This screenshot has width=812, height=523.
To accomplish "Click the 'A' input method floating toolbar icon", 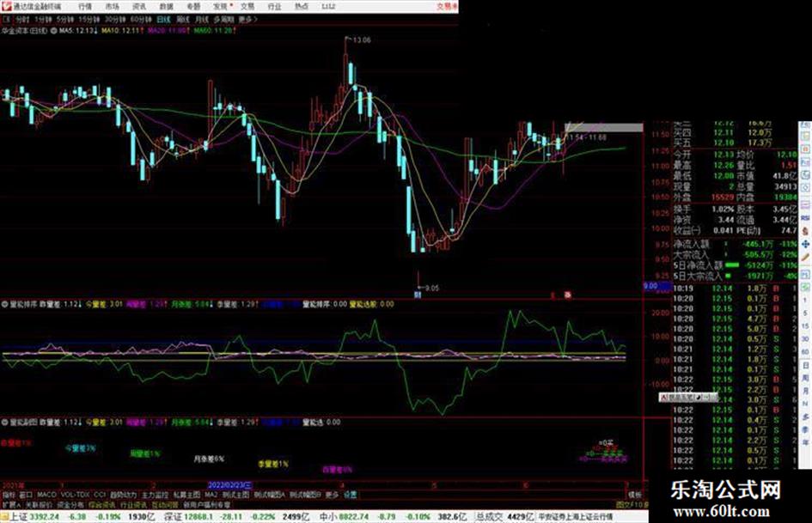I will point(663,397).
